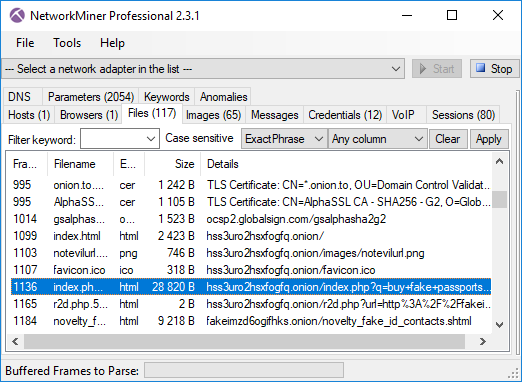Screen dimensions: 522x382
Task: Select the r2d.php frame 1165 row
Action: click(251, 304)
